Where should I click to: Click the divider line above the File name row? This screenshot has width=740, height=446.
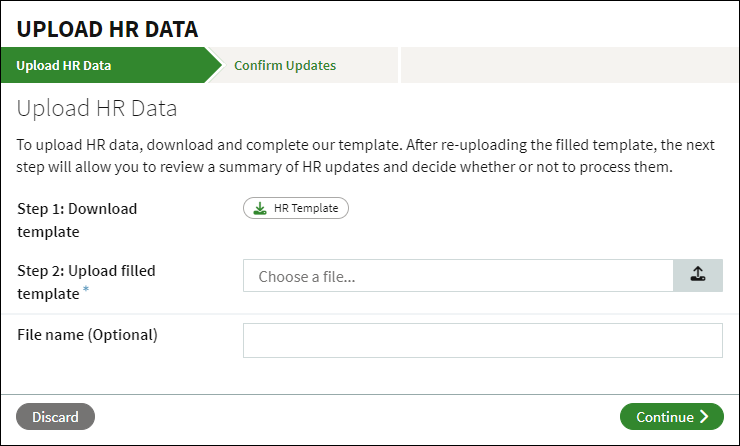pyautogui.click(x=370, y=314)
